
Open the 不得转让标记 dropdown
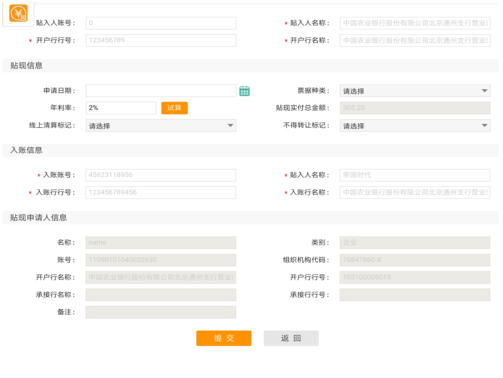415,126
